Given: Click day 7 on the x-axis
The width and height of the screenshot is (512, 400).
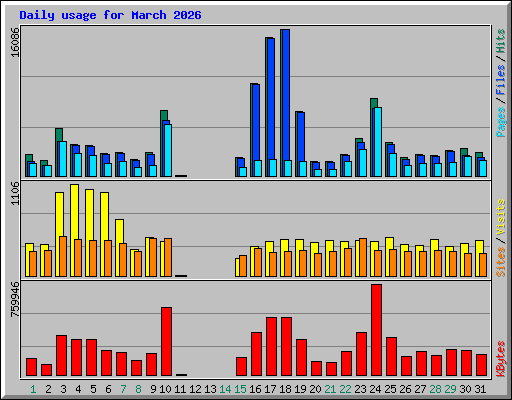Looking at the screenshot, I should tap(123, 389).
